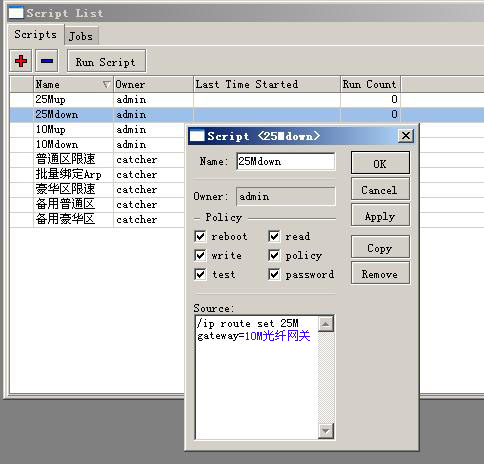Viewport: 484px width, 464px height.
Task: Click the red plus add script icon
Action: (21, 61)
